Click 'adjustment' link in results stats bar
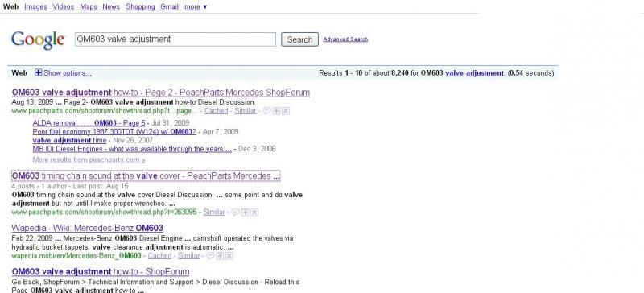Viewport: 644px width, 293px height. tap(485, 73)
